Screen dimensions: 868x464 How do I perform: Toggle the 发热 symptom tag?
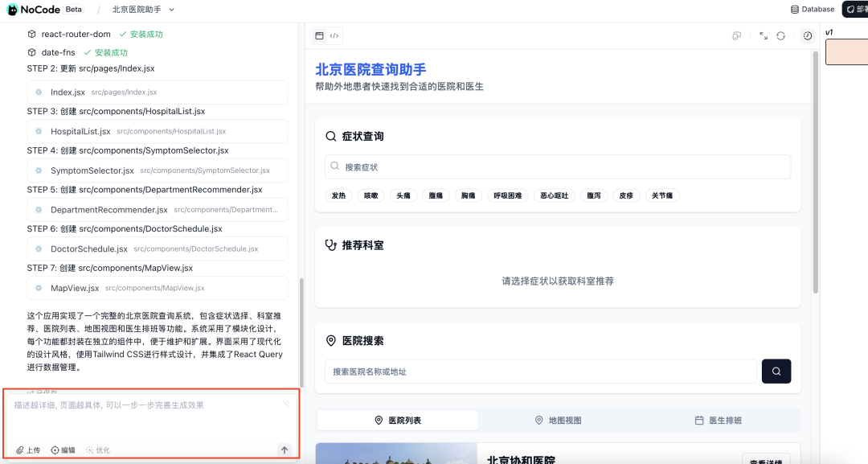[x=338, y=195]
